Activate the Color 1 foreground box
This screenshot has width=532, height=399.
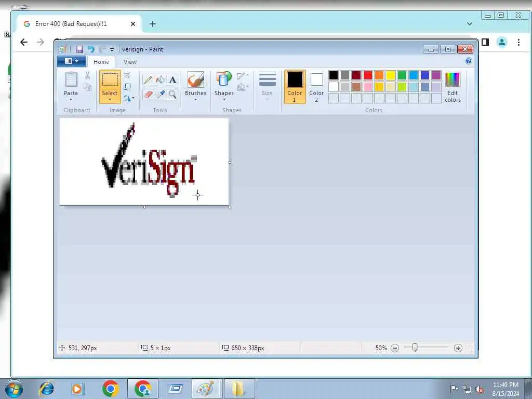coord(295,87)
